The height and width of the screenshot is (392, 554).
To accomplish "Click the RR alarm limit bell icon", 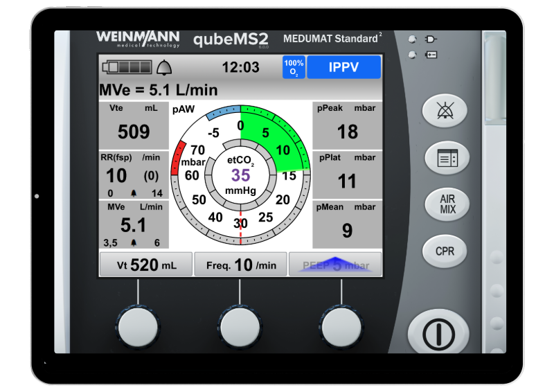I will click(134, 193).
